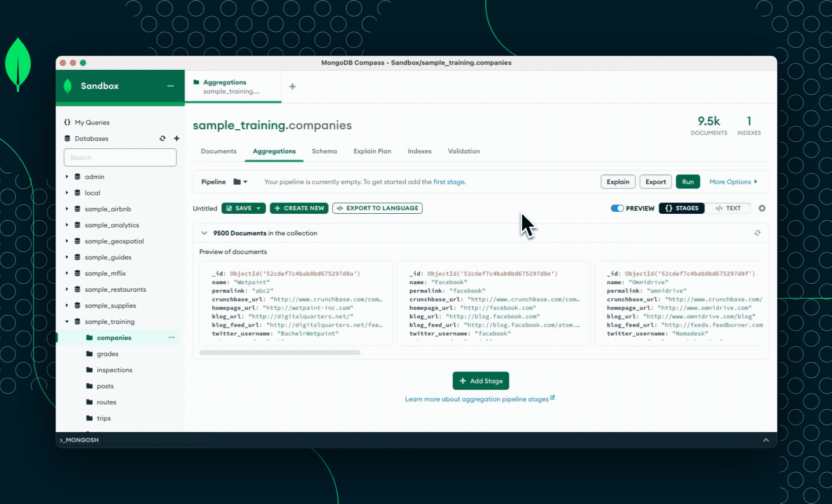
Task: Select the Aggregations sample_training workspace tab
Action: [x=233, y=86]
